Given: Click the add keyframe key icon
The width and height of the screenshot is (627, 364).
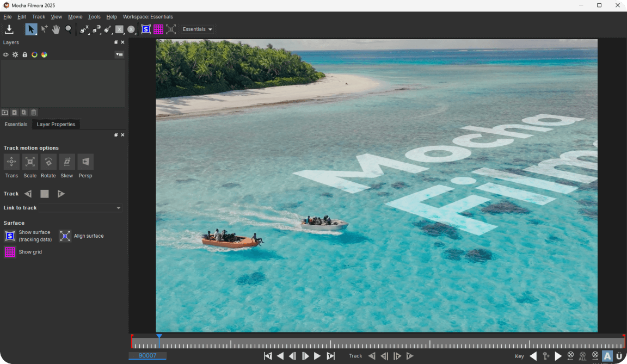Looking at the screenshot, I should (546, 356).
